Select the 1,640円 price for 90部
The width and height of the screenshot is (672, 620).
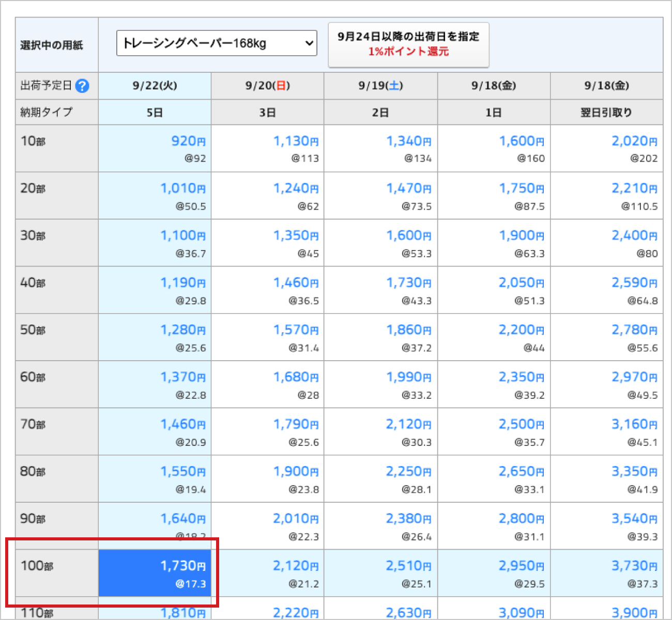(155, 526)
